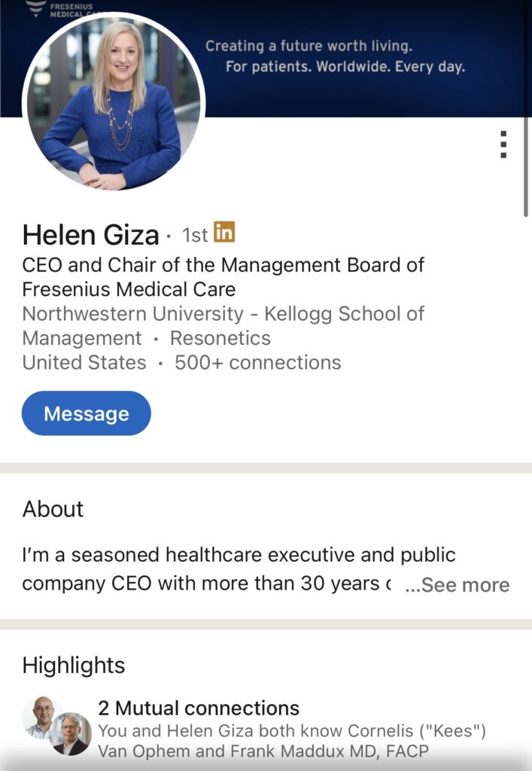Open Northwestern University - Kellogg School link
Viewport: 532px width, 771px height.
coord(223,314)
